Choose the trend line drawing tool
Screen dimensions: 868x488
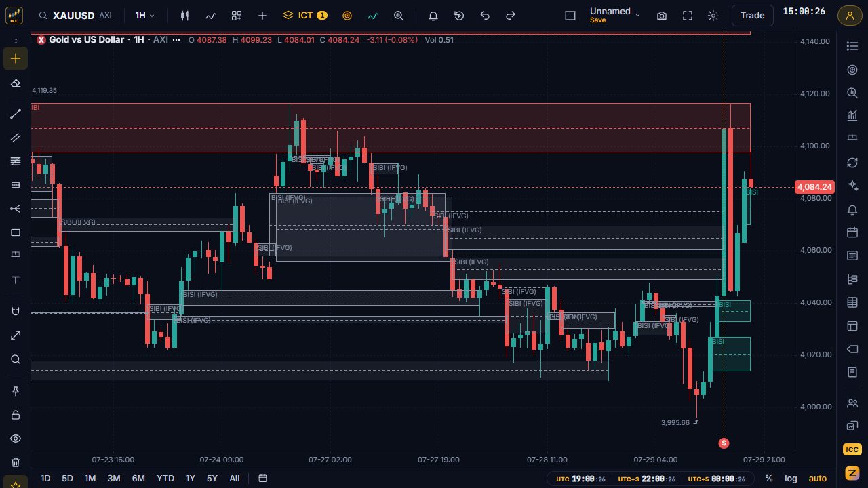pyautogui.click(x=16, y=114)
